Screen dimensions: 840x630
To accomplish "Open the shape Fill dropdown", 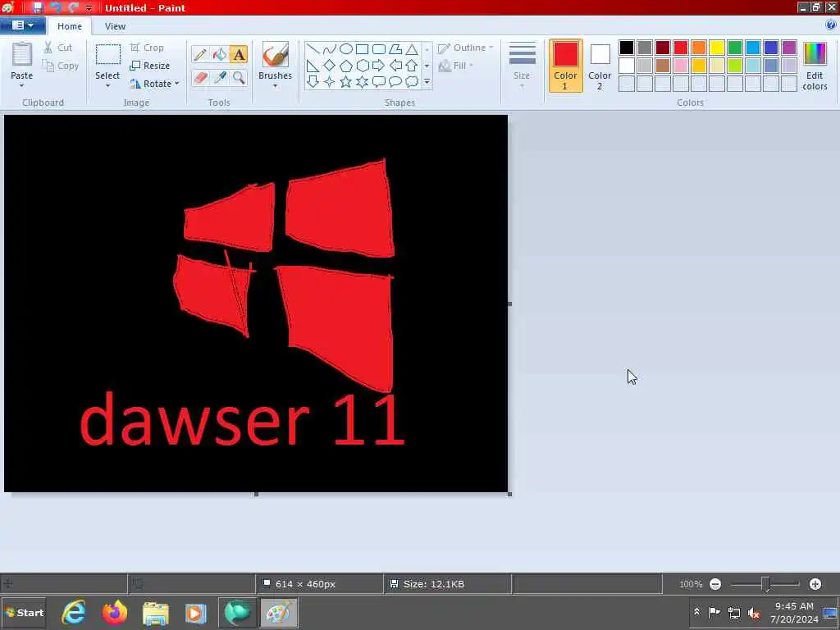I will [456, 66].
